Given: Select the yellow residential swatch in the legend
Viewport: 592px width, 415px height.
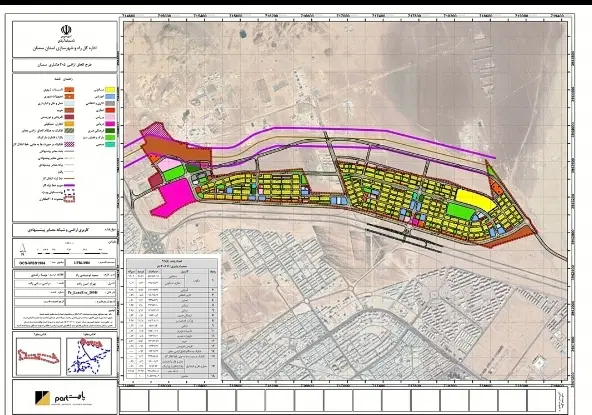Looking at the screenshot, I should (x=110, y=90).
